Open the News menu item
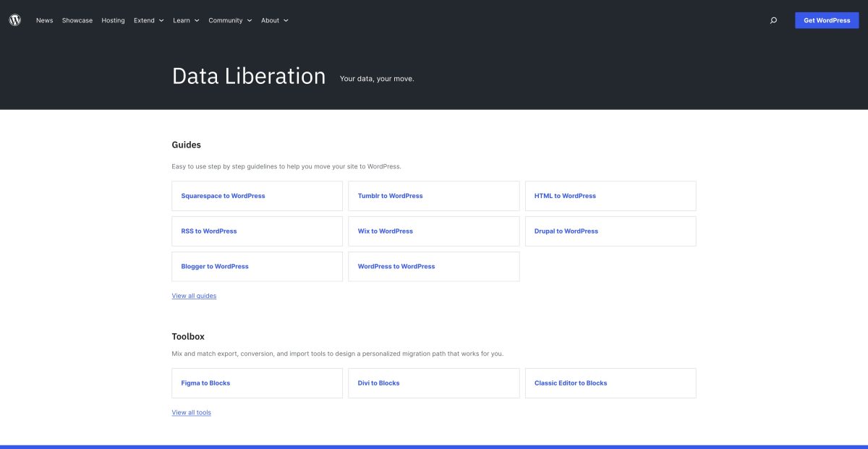The width and height of the screenshot is (868, 449). tap(44, 20)
